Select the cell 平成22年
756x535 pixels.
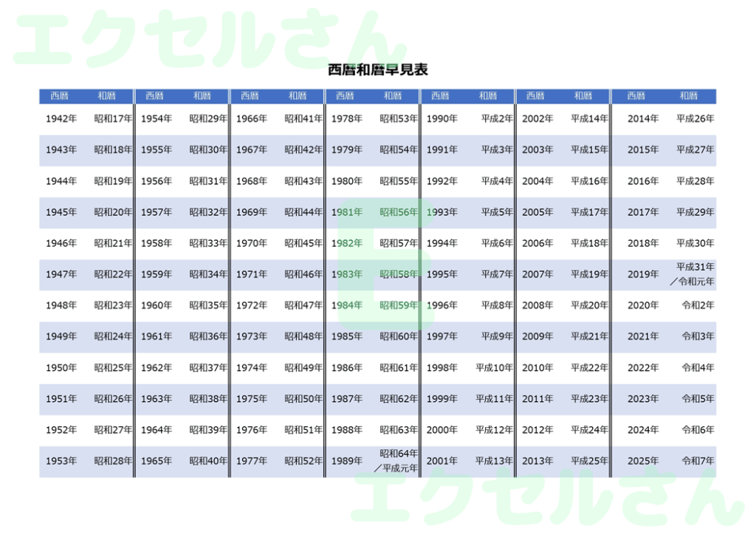click(x=589, y=367)
